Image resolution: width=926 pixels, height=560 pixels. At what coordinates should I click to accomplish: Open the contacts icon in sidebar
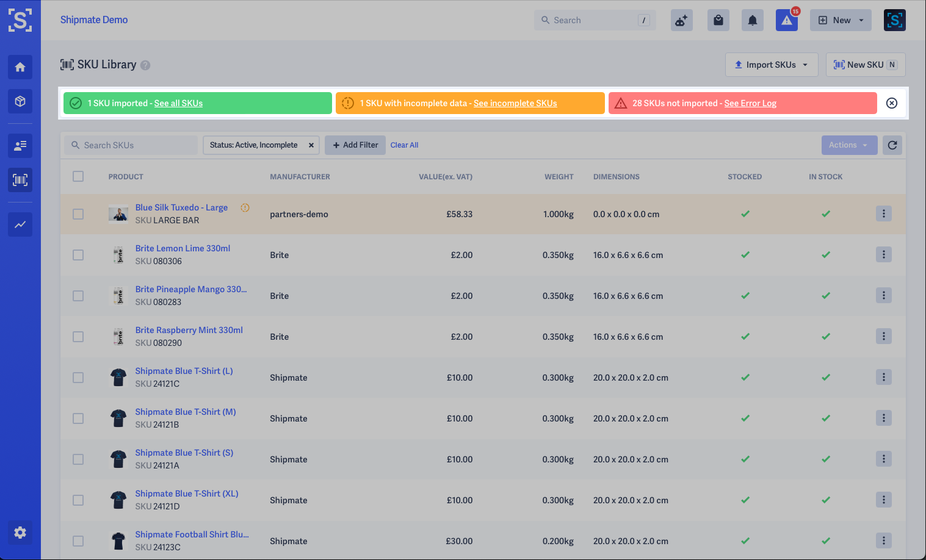point(20,146)
